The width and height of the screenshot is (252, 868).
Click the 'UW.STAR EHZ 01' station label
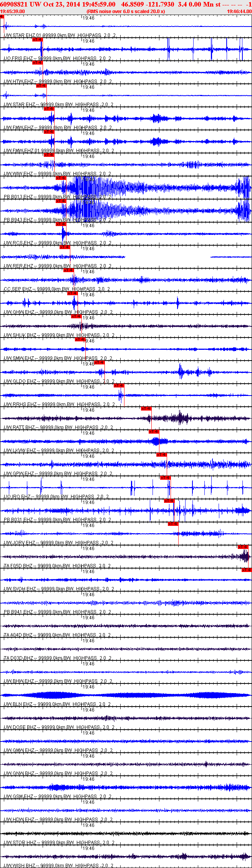click(x=22, y=35)
